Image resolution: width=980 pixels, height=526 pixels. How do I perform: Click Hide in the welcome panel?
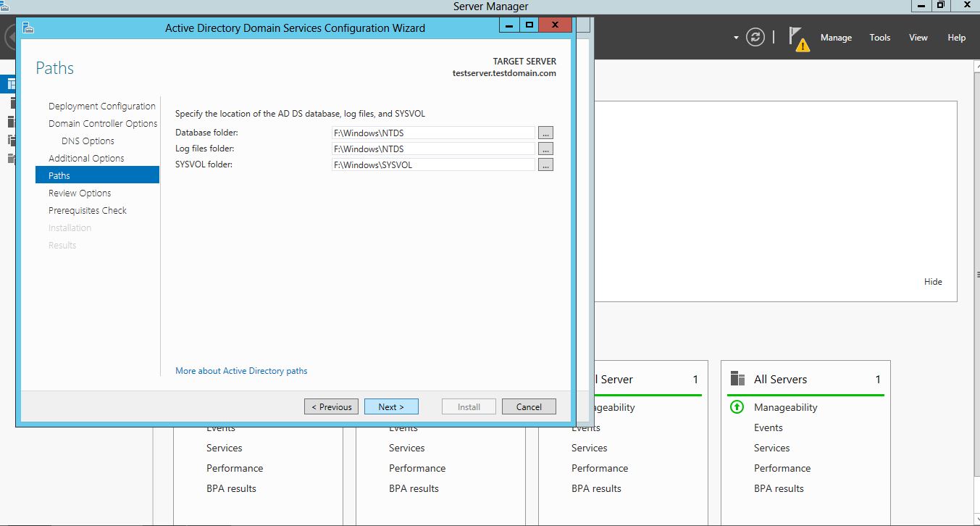click(933, 281)
